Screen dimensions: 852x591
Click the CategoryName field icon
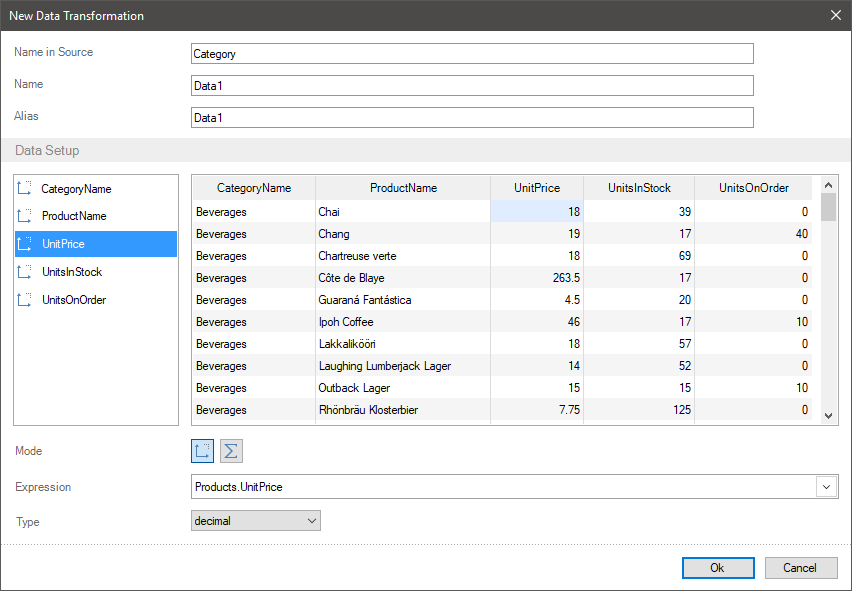(26, 188)
